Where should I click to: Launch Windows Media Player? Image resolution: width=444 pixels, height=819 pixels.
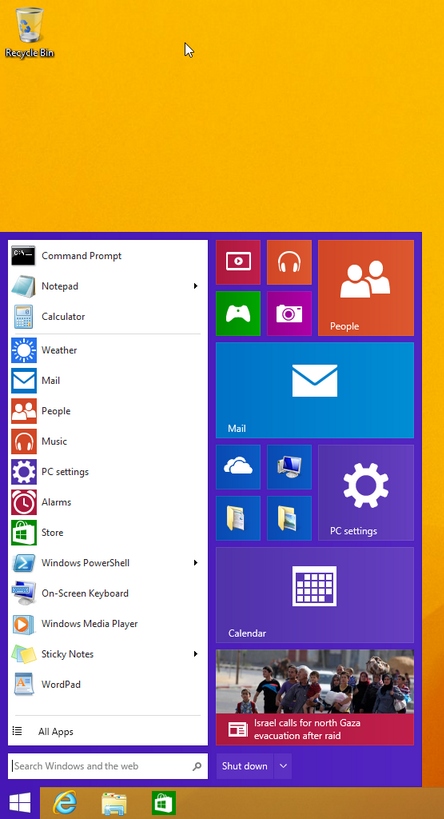[108, 624]
